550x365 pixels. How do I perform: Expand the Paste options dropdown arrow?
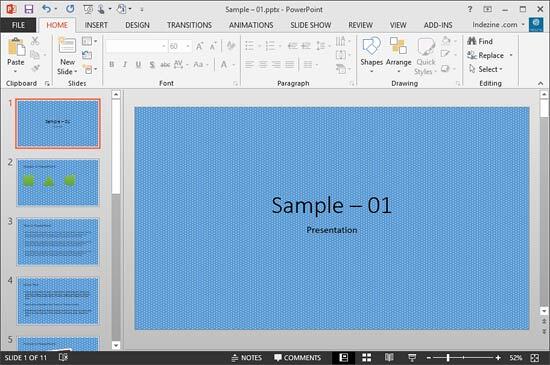click(x=16, y=72)
